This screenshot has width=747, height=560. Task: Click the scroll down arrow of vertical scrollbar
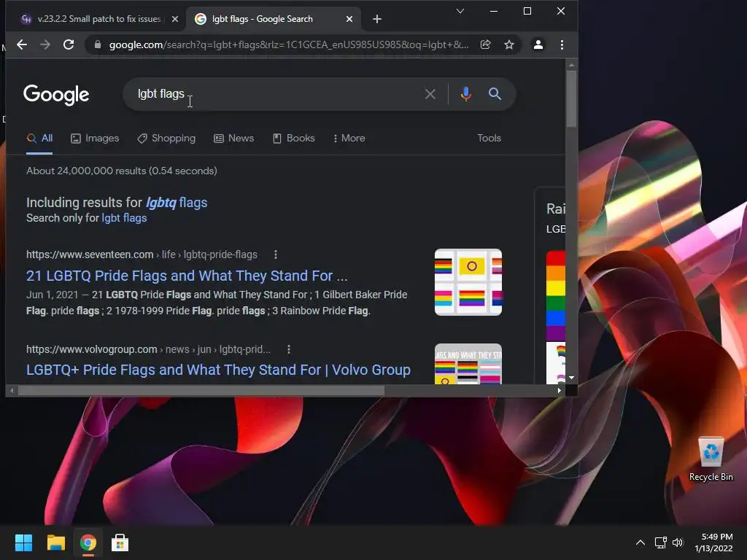click(x=571, y=378)
